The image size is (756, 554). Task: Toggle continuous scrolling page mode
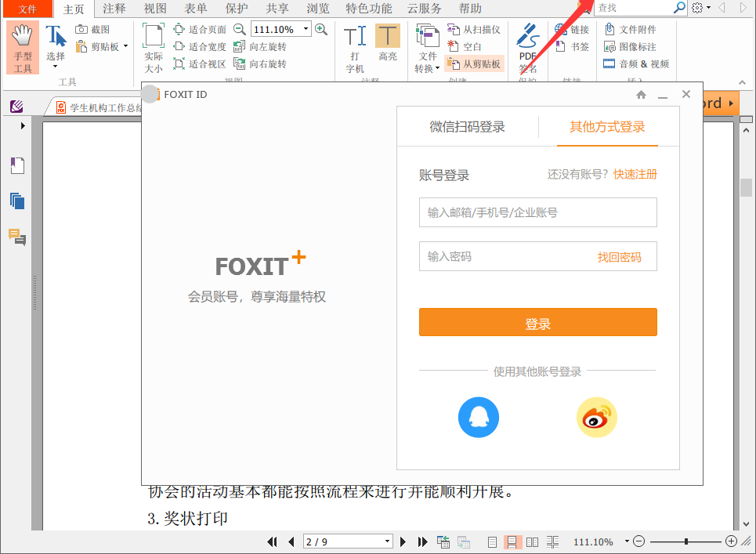tap(512, 541)
